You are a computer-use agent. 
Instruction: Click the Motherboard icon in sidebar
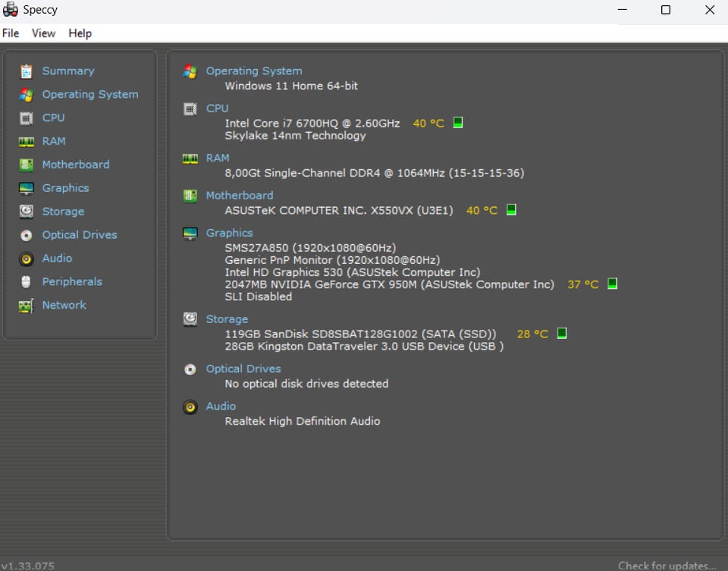(x=26, y=165)
